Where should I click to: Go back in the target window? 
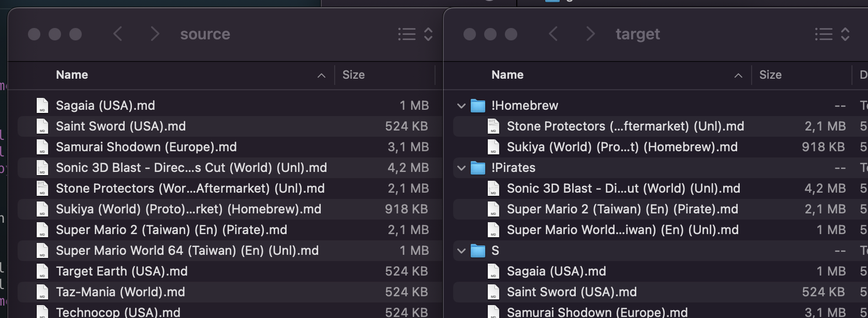pyautogui.click(x=553, y=34)
